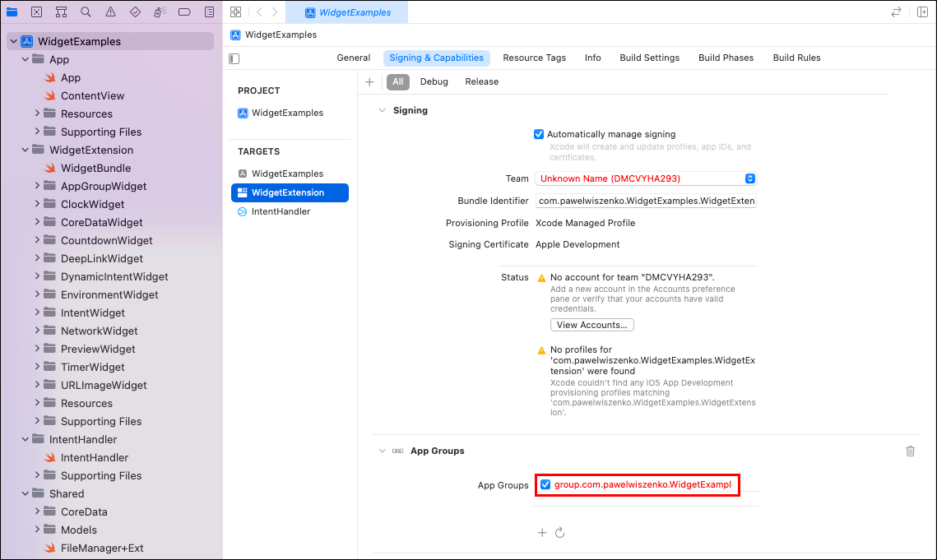The height and width of the screenshot is (560, 937).
Task: Click the View Accounts... button
Action: click(x=592, y=325)
